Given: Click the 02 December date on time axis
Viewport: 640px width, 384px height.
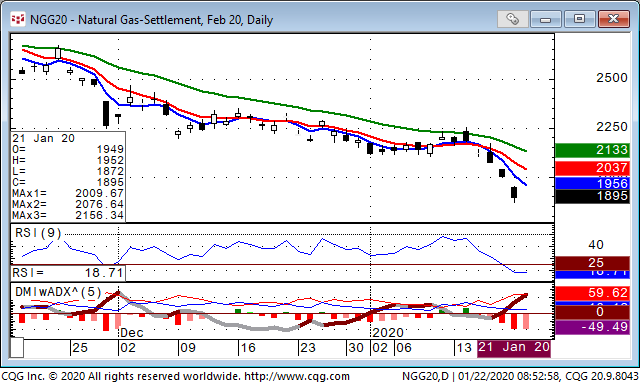Looking at the screenshot, I should pyautogui.click(x=128, y=348).
